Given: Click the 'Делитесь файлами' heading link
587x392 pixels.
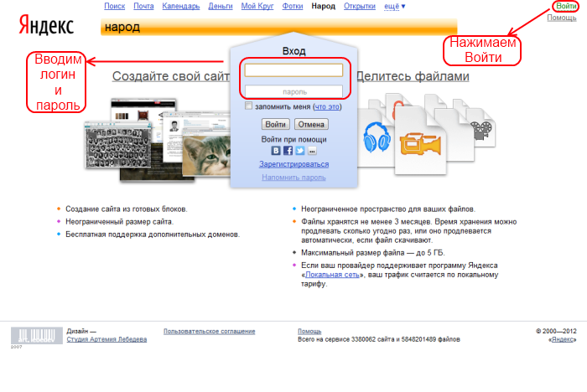Looking at the screenshot, I should click(x=413, y=76).
